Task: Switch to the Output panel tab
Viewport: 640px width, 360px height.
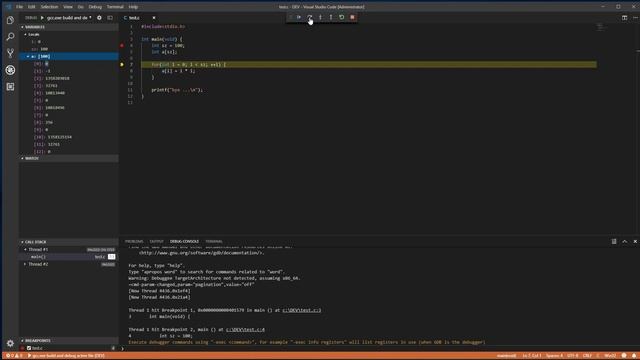Action: coord(156,242)
